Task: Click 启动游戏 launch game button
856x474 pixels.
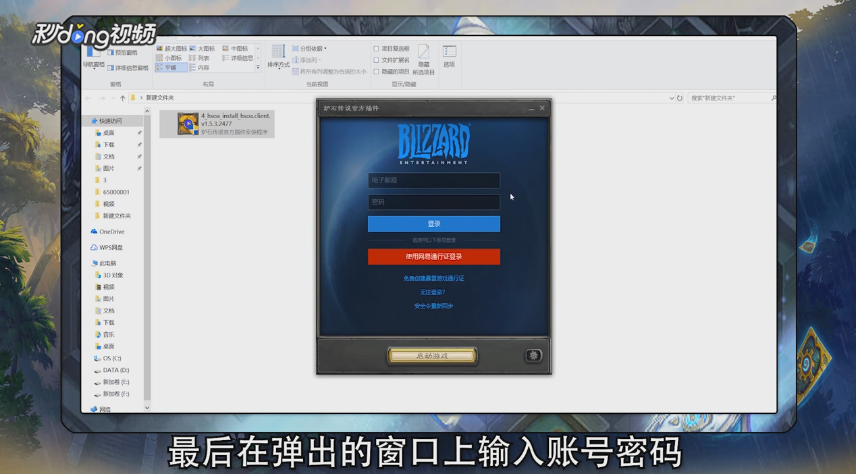Action: [x=432, y=356]
